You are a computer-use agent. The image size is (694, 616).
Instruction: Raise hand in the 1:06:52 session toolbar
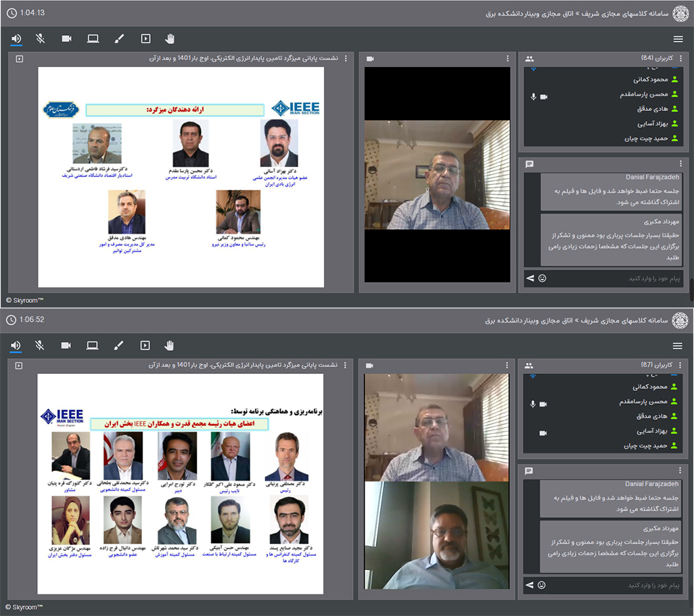(x=169, y=346)
